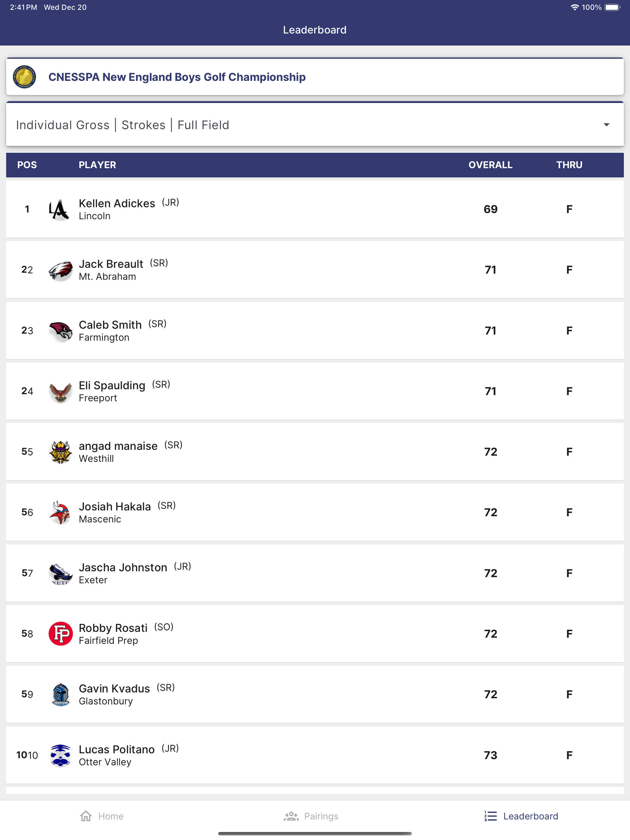Open CNESSPA New England Boys Golf Championship title
630x840 pixels.
click(177, 77)
